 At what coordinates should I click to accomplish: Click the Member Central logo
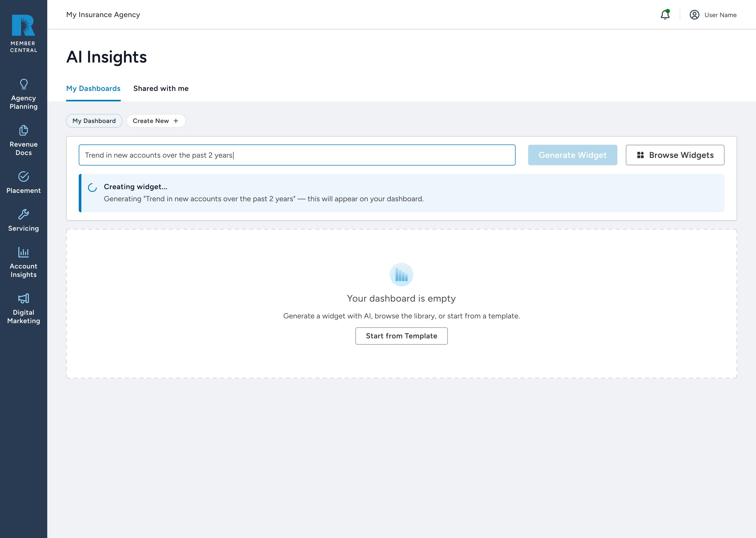click(24, 33)
